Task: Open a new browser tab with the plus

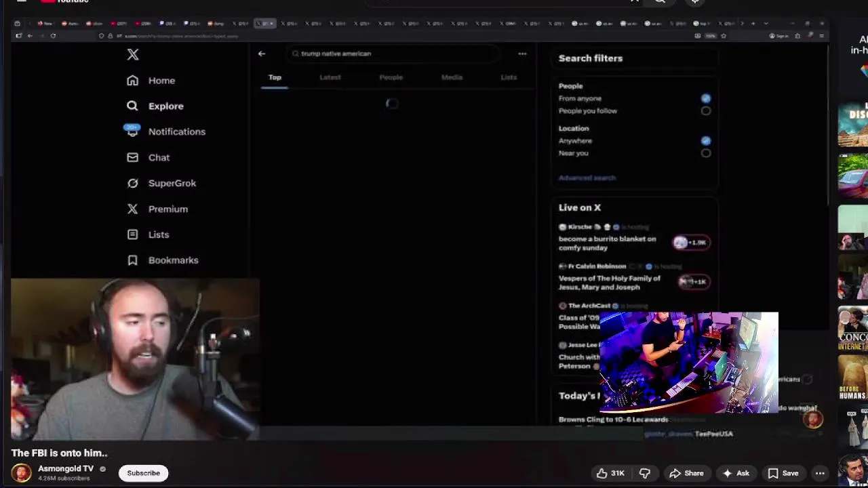Action: pyautogui.click(x=753, y=24)
